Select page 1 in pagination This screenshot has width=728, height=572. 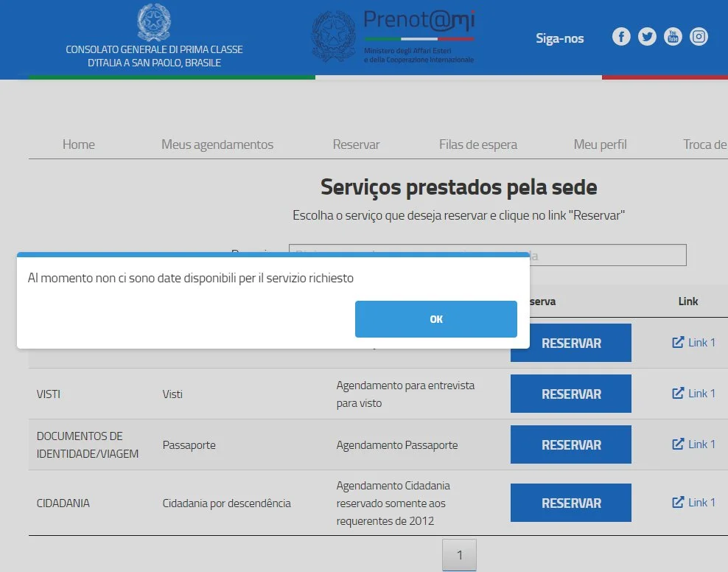click(x=459, y=555)
